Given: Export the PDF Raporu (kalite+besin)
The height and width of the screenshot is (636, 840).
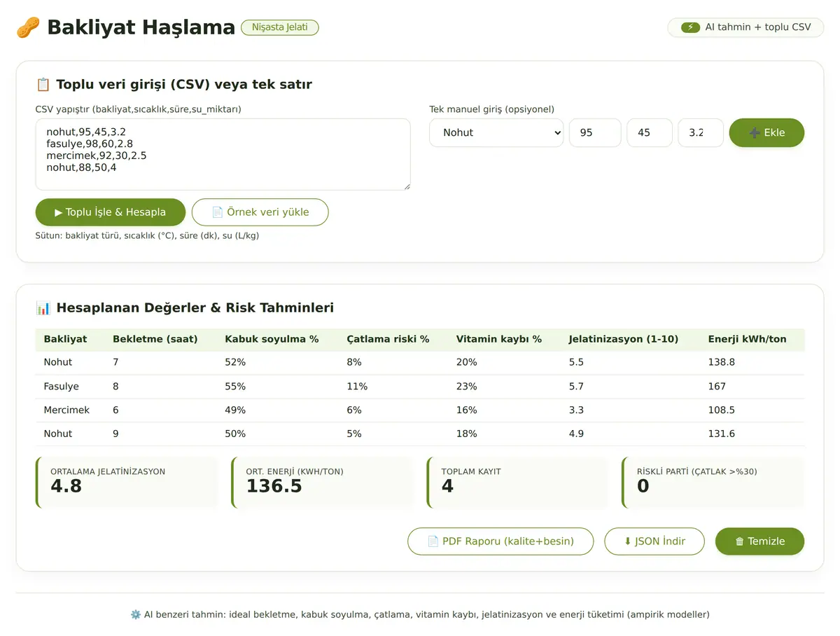Looking at the screenshot, I should tap(500, 541).
